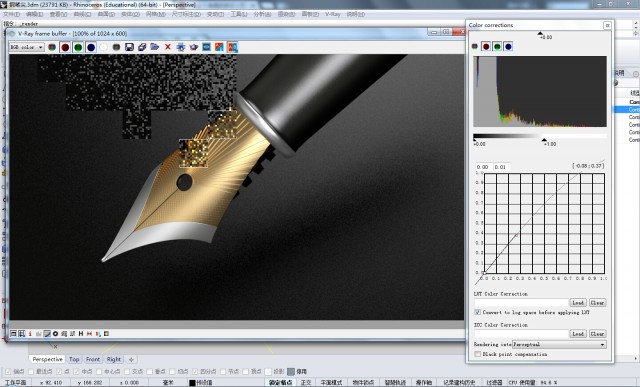Open the RGB color channel dropdown
Screen dimensions: 640x387
pyautogui.click(x=27, y=47)
